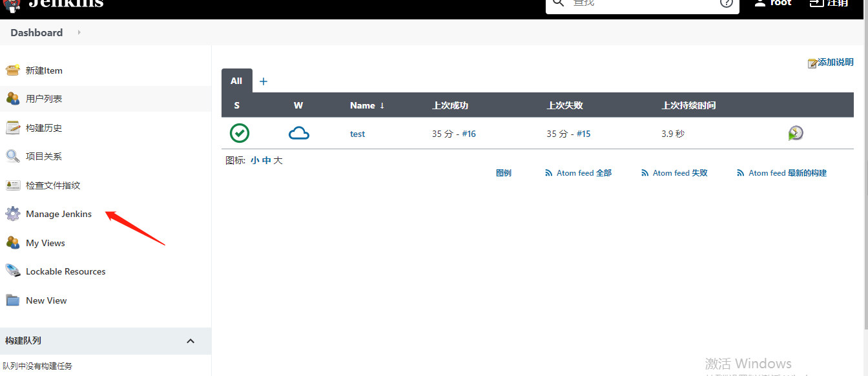The image size is (868, 376).
Task: Click the 注销 logout link
Action: click(838, 3)
